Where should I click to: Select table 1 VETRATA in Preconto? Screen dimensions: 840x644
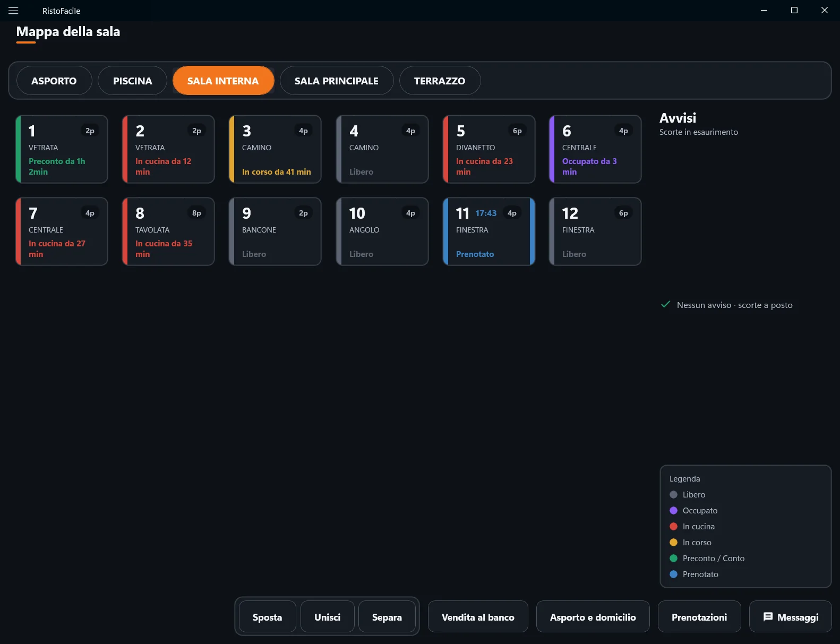[62, 149]
